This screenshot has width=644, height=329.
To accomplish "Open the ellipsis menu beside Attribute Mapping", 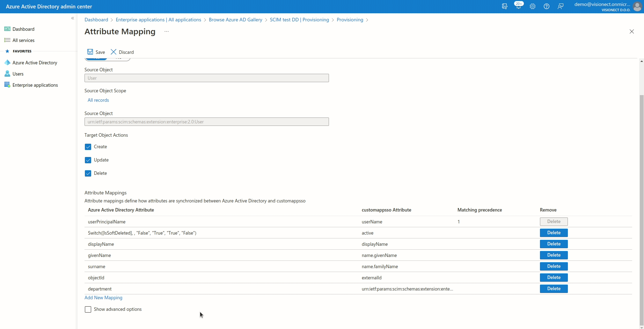I will pos(167,31).
